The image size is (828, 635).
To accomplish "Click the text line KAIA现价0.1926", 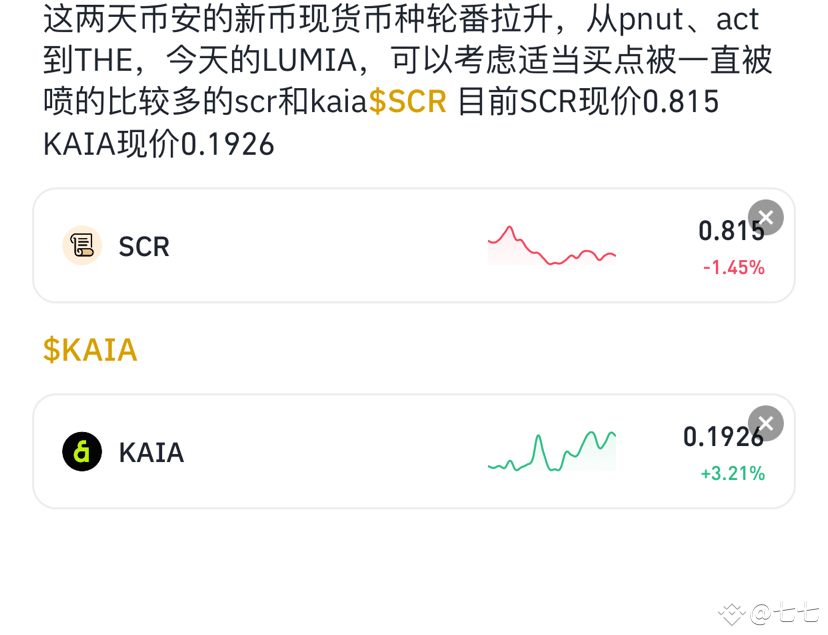I will point(159,144).
